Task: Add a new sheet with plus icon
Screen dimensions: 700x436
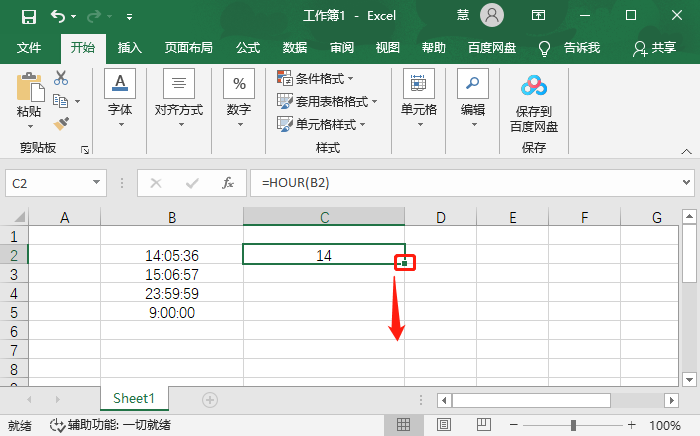Action: point(210,399)
